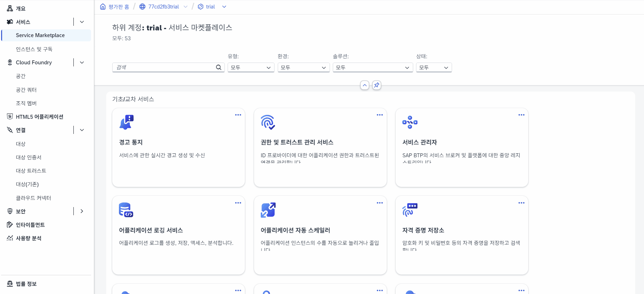Screen dimensions: 644x294
Task: Open 권한 및 트러스트 관리 서비스 title
Action: (x=297, y=142)
